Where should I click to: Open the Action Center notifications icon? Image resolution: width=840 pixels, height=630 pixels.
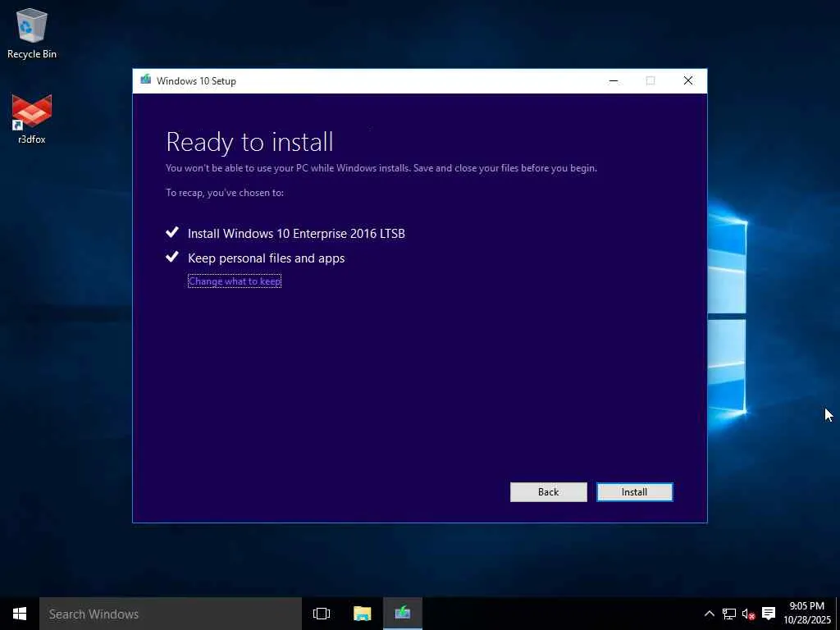point(768,614)
